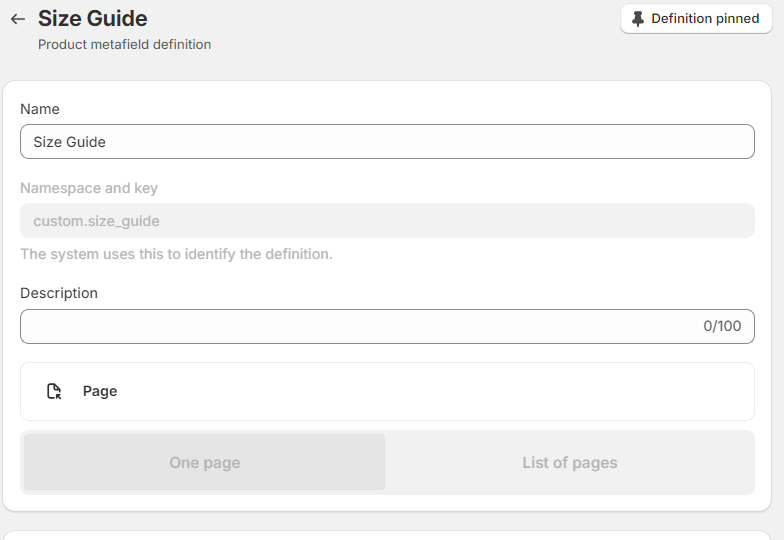Focus the Description input box
The height and width of the screenshot is (540, 784).
tap(360, 326)
